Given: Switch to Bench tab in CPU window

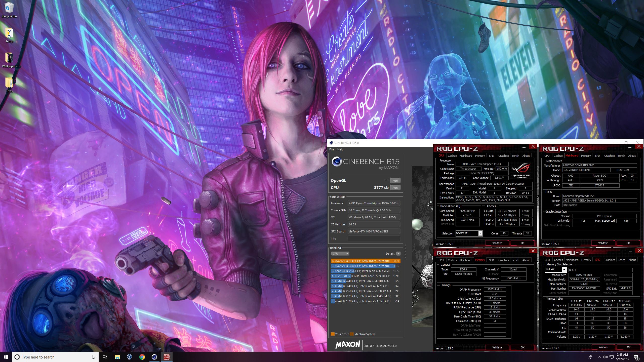Looking at the screenshot, I should pyautogui.click(x=515, y=156).
